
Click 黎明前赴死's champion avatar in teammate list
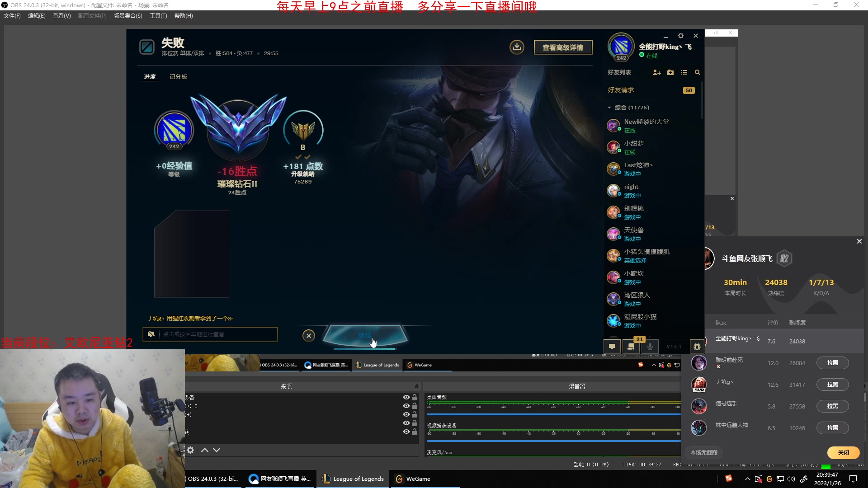[699, 363]
